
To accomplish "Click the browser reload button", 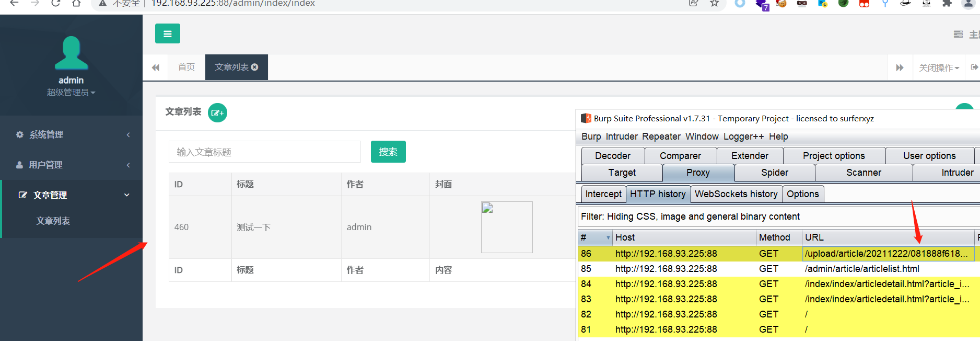I will pyautogui.click(x=55, y=3).
